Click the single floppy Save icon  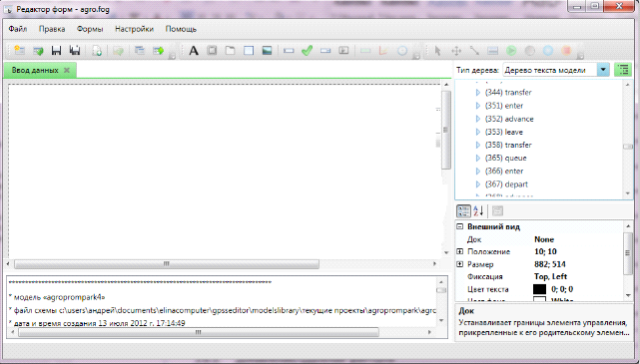[x=56, y=51]
